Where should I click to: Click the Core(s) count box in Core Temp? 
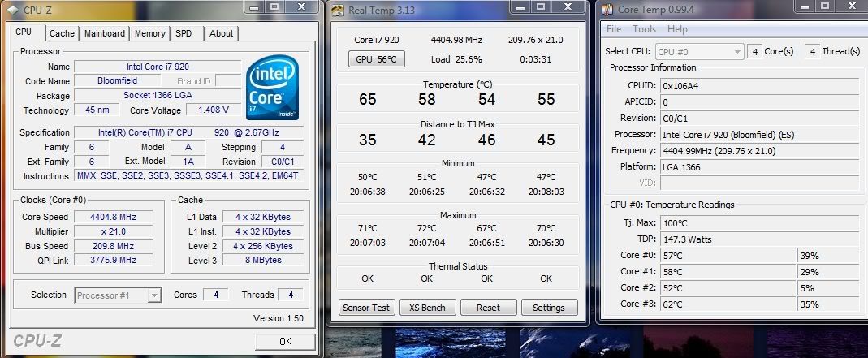click(x=754, y=51)
